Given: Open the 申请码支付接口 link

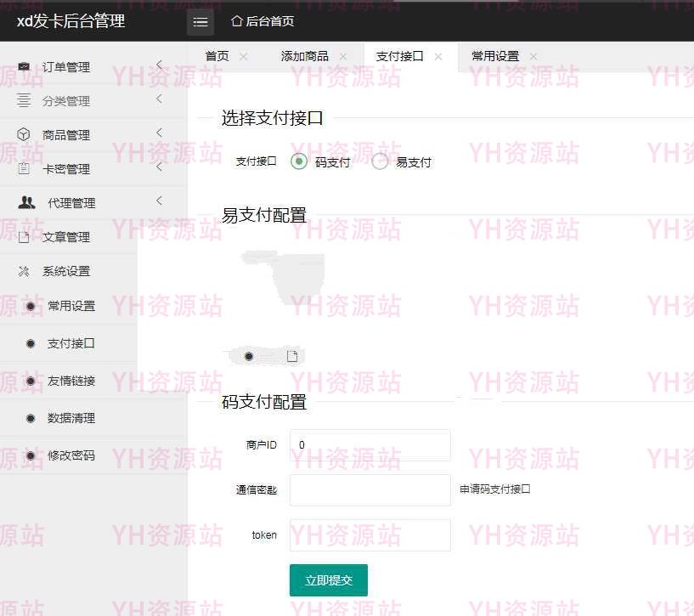Looking at the screenshot, I should [x=495, y=489].
